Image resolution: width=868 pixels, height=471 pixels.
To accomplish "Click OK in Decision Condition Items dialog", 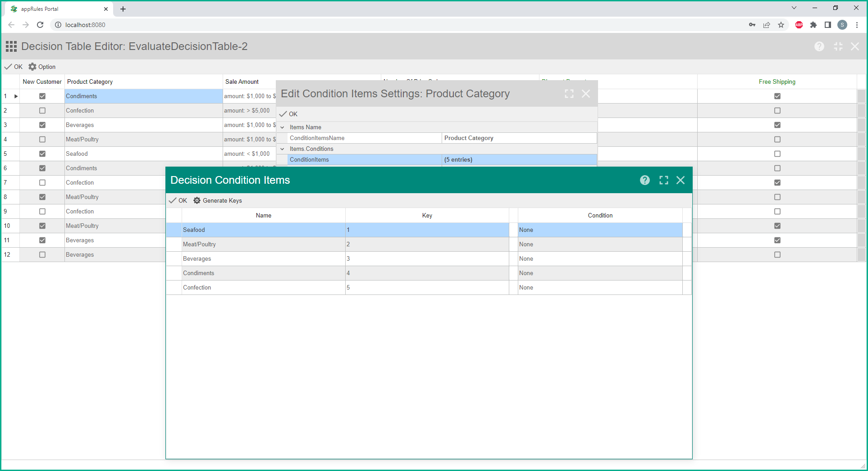I will tap(178, 200).
